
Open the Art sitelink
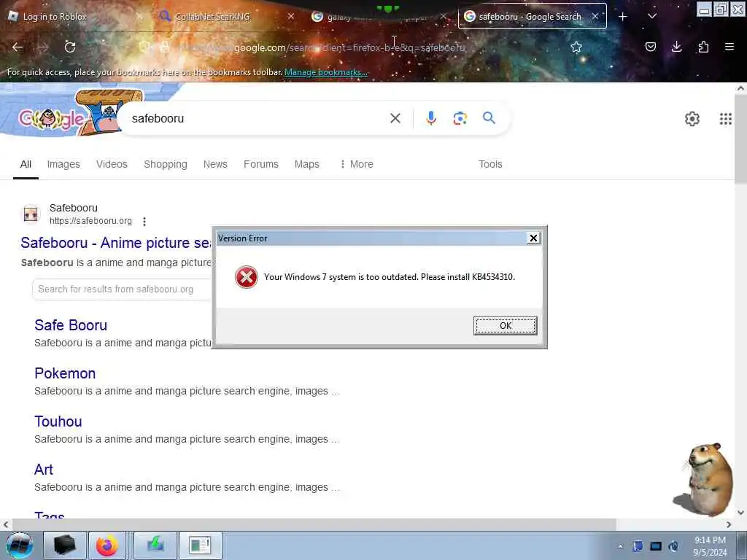[x=43, y=470]
